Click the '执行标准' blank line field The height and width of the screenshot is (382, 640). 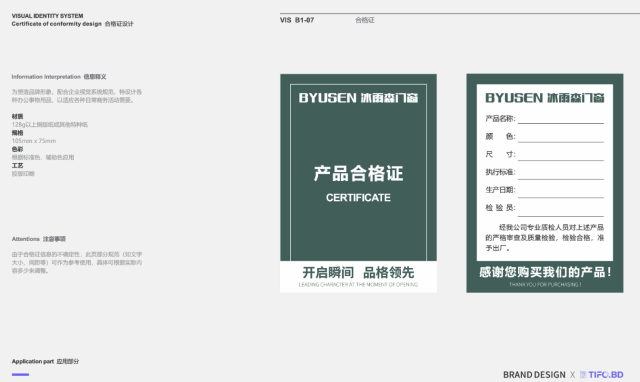pos(561,174)
